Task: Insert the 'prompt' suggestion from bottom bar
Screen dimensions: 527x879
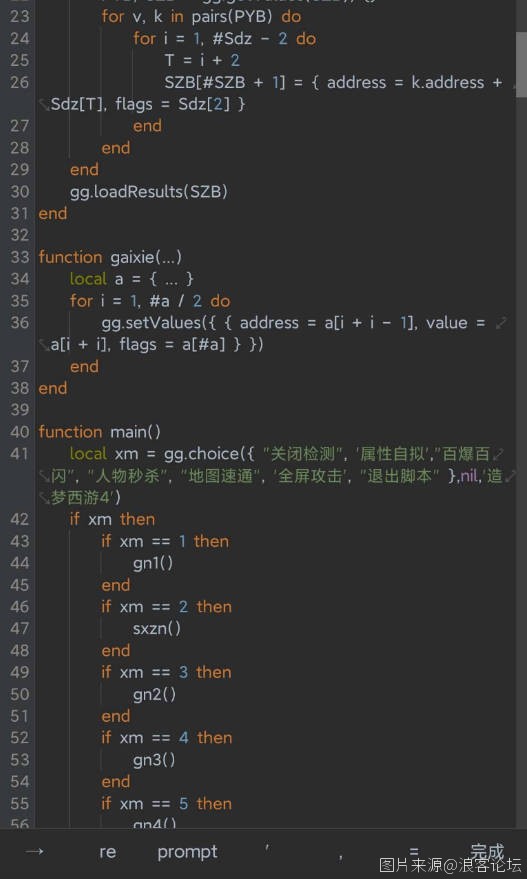Action: click(187, 853)
